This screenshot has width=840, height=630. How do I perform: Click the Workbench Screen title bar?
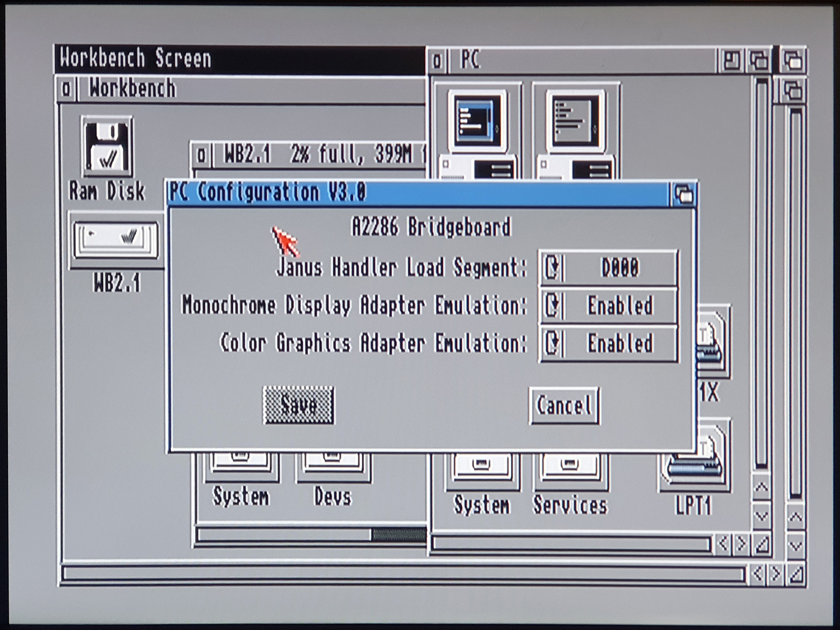click(x=240, y=59)
